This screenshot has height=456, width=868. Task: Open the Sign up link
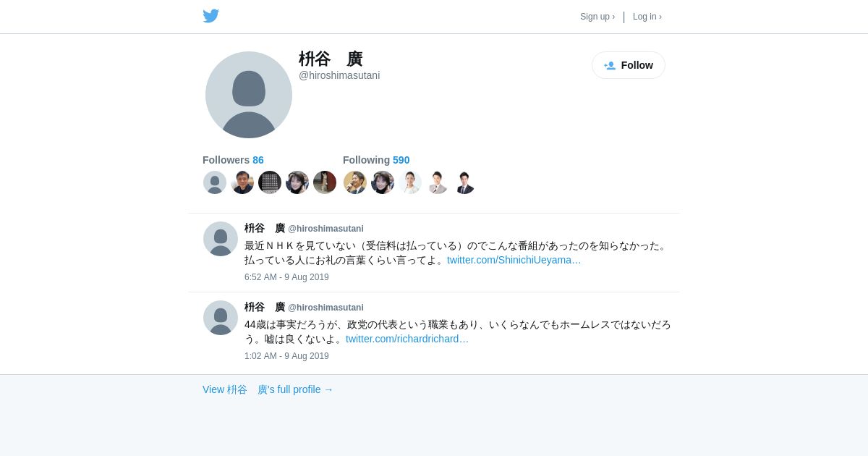coord(597,17)
